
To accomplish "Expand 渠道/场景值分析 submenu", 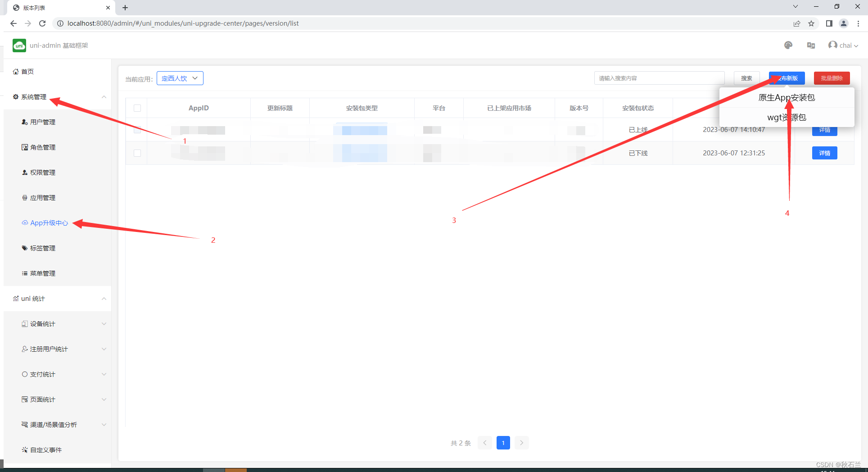I will coord(58,425).
